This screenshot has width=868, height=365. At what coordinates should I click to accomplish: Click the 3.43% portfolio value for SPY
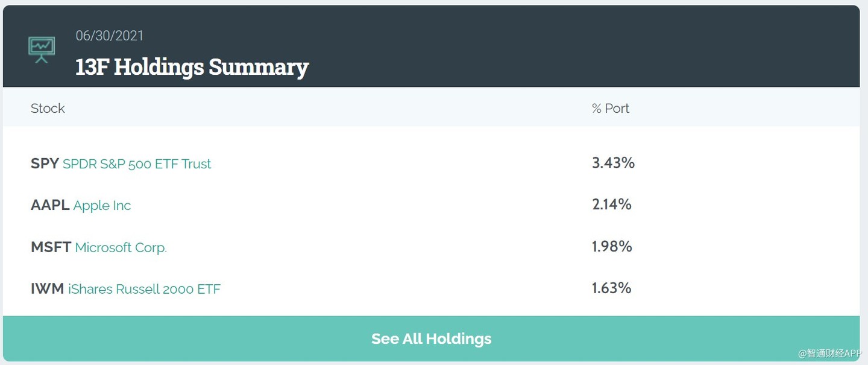[613, 163]
